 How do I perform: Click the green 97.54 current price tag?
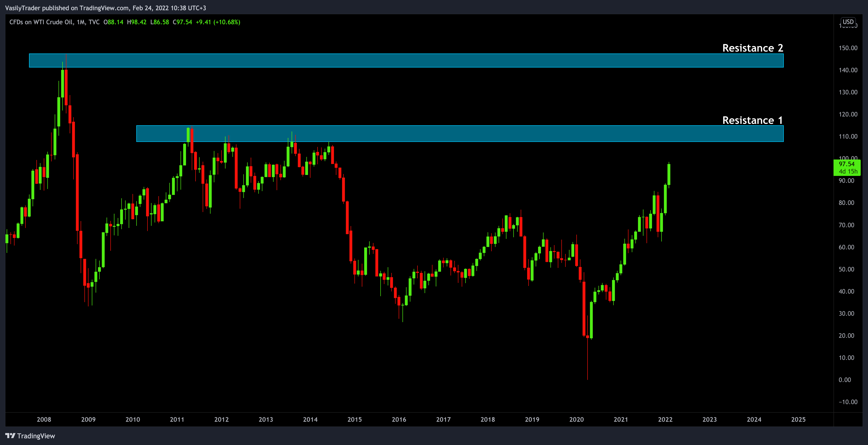(847, 168)
